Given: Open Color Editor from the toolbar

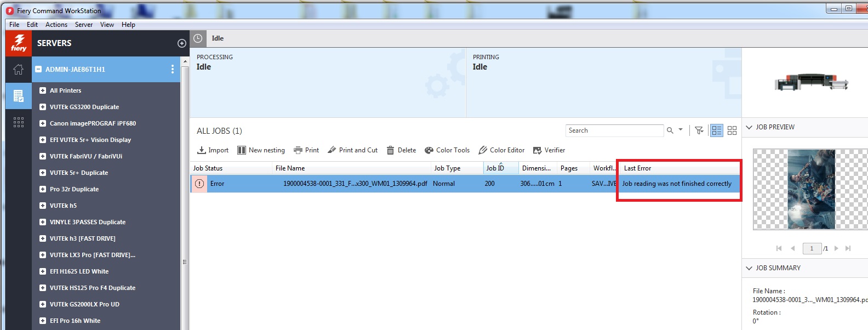Looking at the screenshot, I should [501, 150].
